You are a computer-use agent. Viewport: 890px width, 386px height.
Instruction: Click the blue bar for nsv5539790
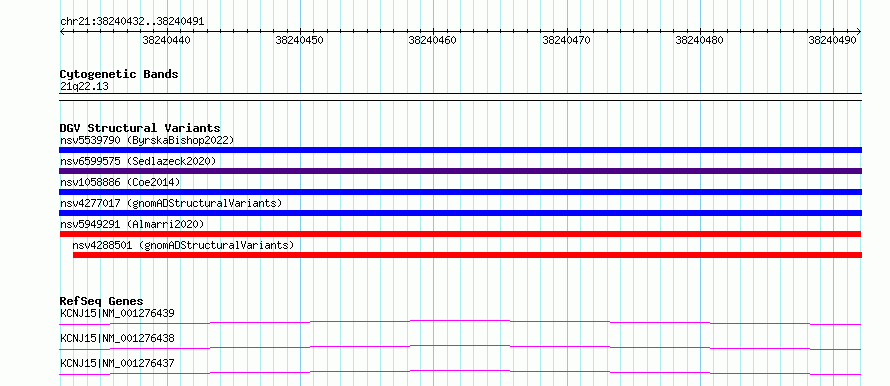pyautogui.click(x=460, y=150)
